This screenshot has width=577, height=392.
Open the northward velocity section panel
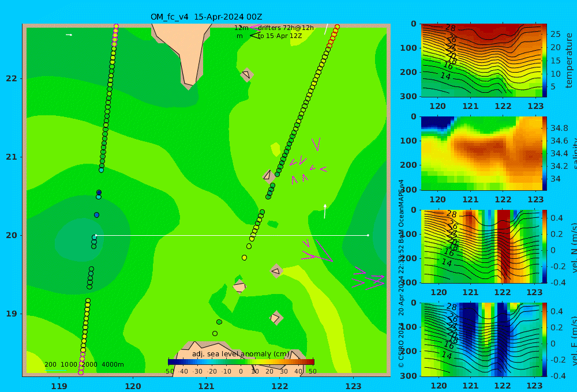pyautogui.click(x=481, y=246)
